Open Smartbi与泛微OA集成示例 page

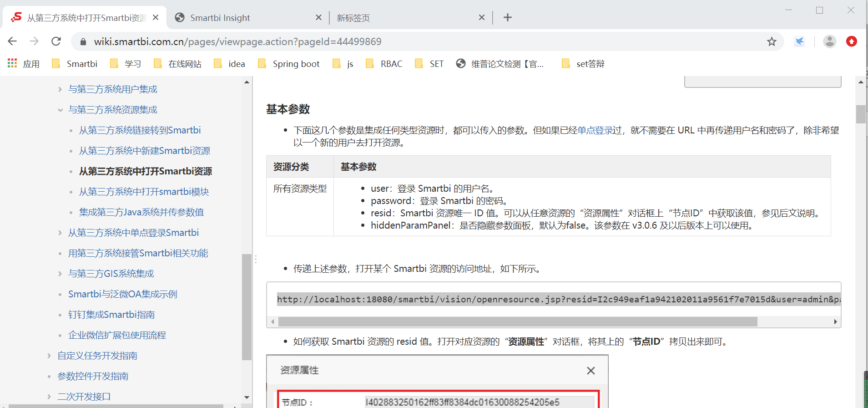[x=122, y=294]
